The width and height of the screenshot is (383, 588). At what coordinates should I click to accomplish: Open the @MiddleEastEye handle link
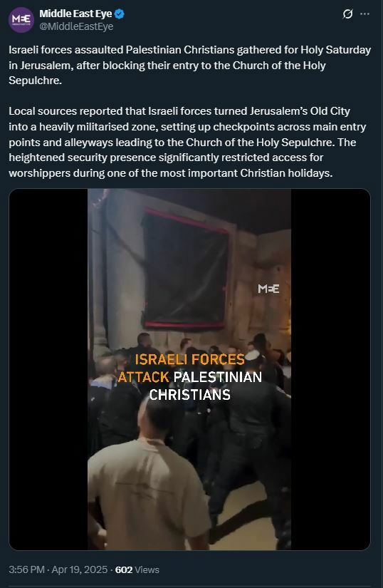(76, 26)
